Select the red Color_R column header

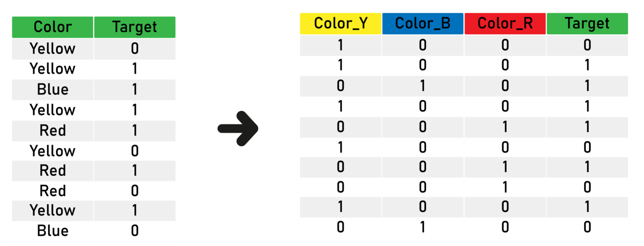505,24
